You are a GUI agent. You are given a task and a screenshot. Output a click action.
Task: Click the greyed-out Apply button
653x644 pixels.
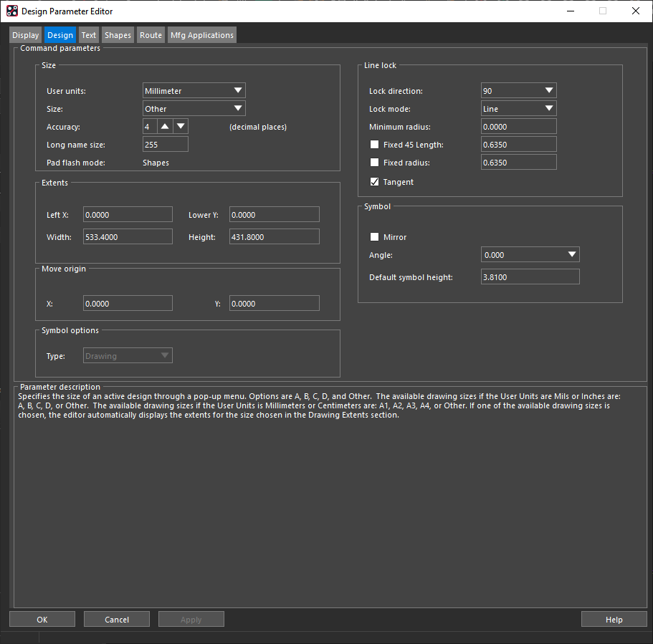point(191,619)
